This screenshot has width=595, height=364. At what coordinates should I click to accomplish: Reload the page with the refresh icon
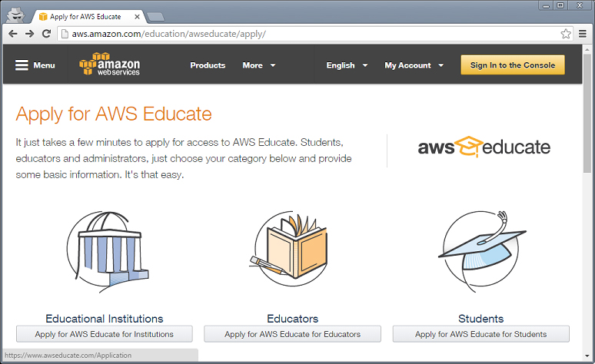click(46, 34)
